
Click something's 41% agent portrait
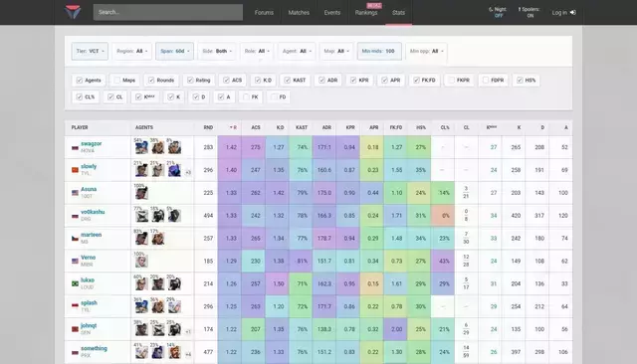point(141,352)
